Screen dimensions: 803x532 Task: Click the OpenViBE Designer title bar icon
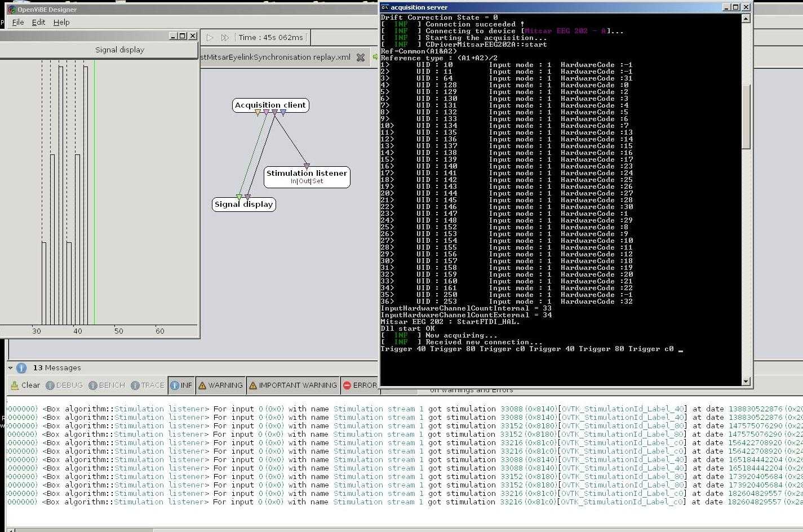point(12,10)
